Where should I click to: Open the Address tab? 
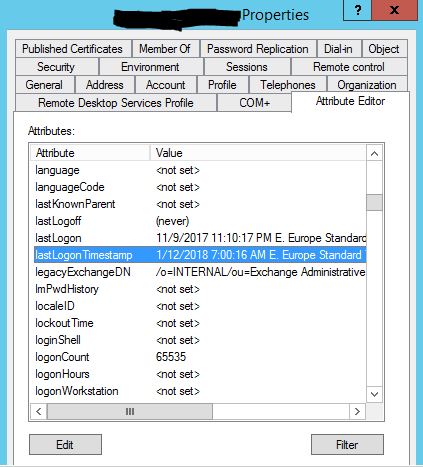[x=105, y=85]
